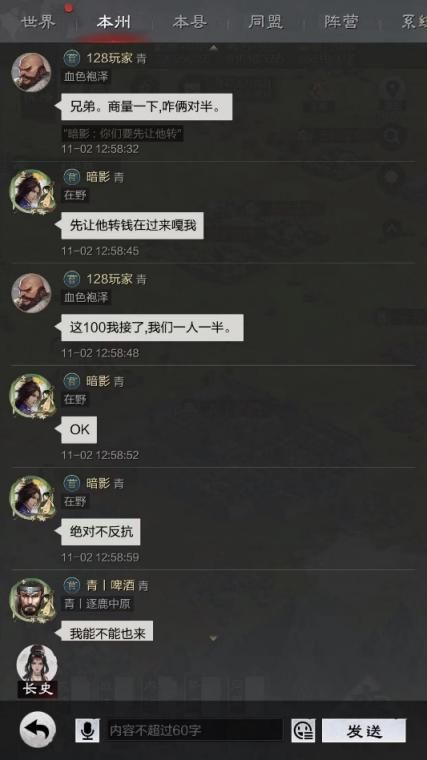The height and width of the screenshot is (760, 427).
Task: Tap the 绝对不反抗 message bubble
Action: tap(101, 532)
